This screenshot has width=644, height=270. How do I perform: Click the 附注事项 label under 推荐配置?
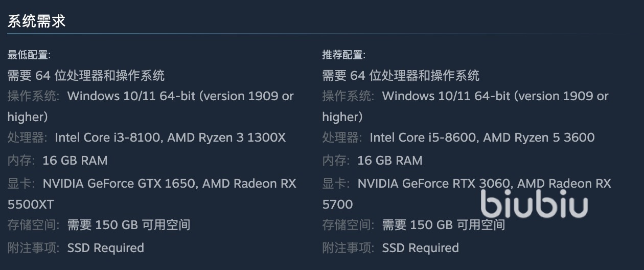348,248
